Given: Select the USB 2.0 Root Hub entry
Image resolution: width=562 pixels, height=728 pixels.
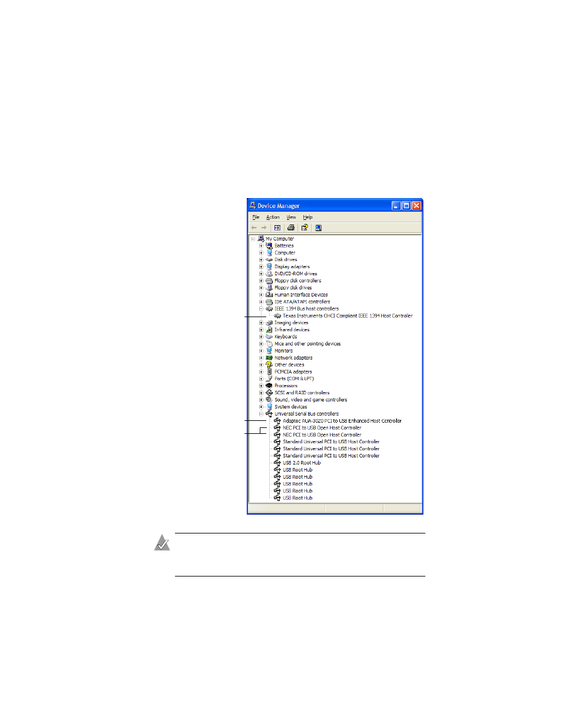Looking at the screenshot, I should click(x=302, y=463).
